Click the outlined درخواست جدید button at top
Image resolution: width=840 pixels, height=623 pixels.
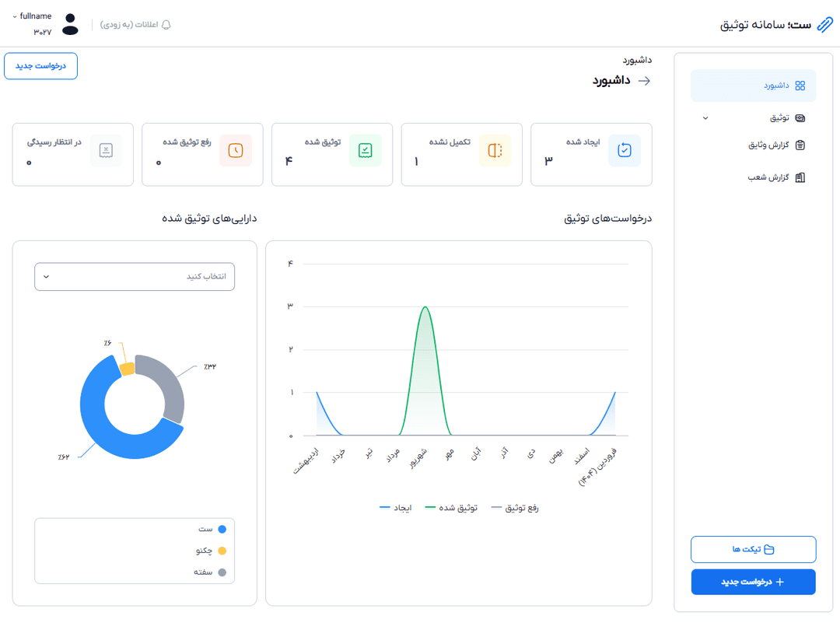click(x=40, y=66)
